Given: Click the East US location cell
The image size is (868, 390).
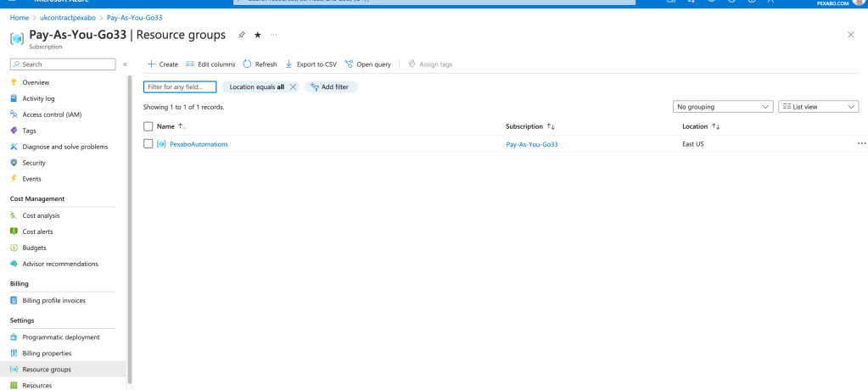Looking at the screenshot, I should (693, 144).
